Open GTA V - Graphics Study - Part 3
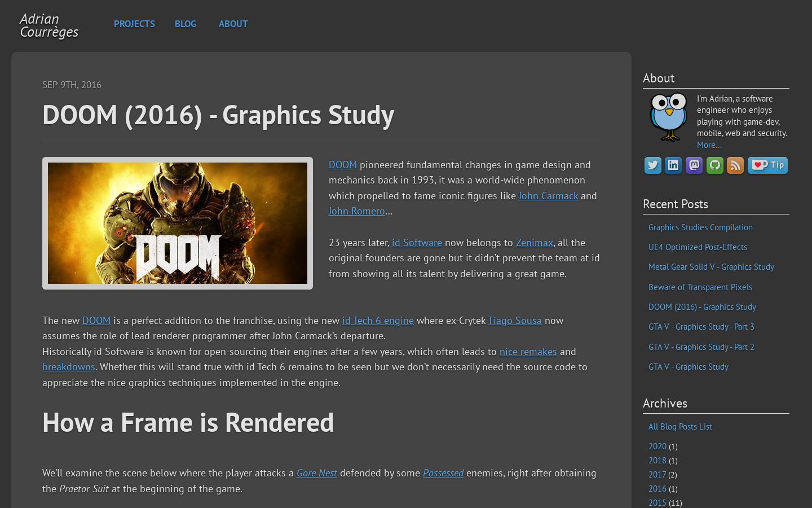Image resolution: width=812 pixels, height=508 pixels. (x=701, y=327)
